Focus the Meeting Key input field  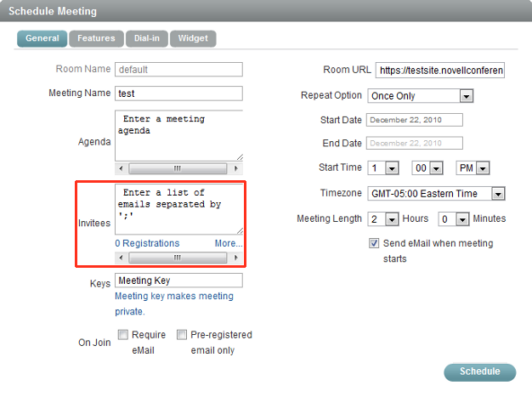178,281
